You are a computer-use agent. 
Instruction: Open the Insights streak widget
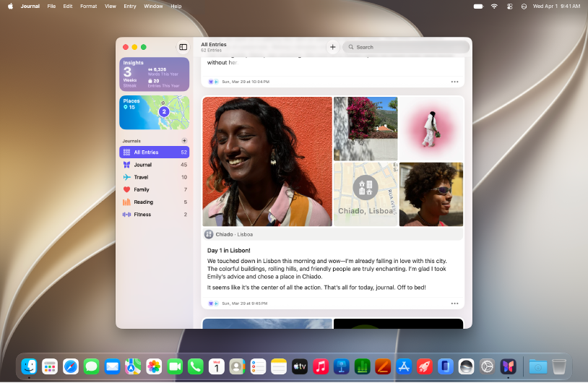click(154, 74)
